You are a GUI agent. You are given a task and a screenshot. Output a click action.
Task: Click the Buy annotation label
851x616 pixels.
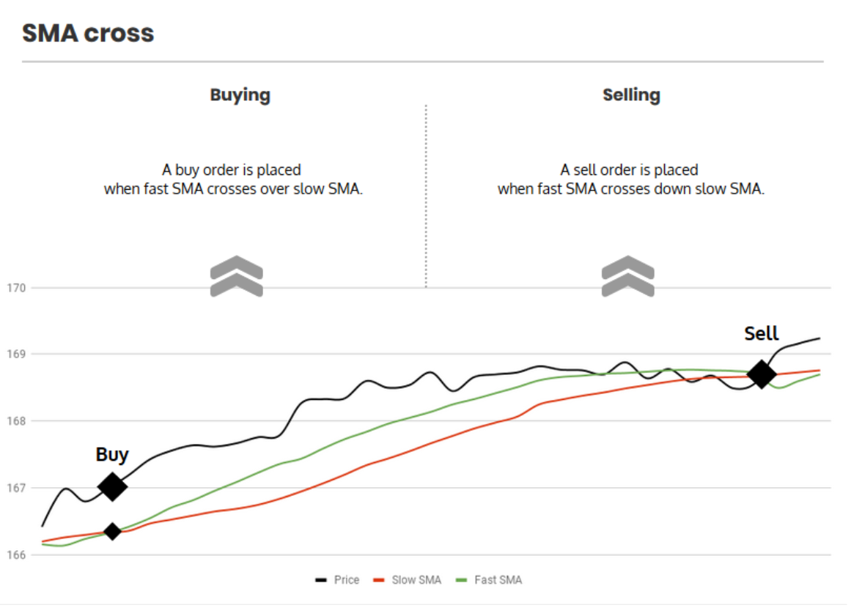click(x=112, y=455)
